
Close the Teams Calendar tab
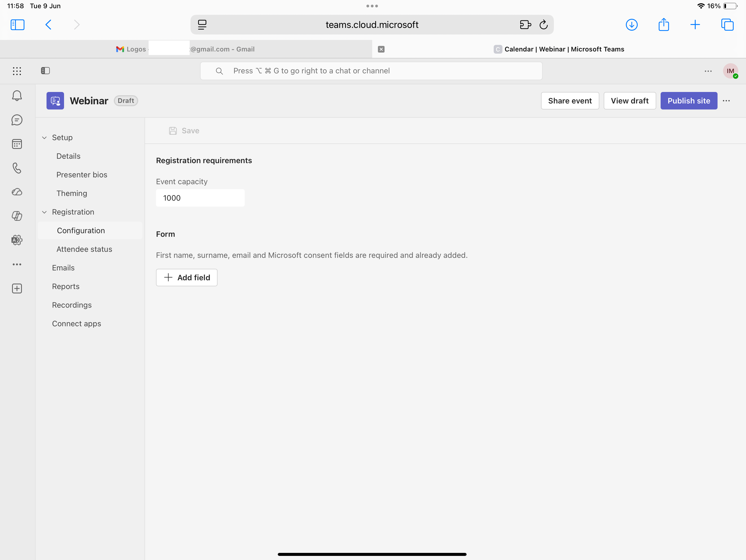pos(381,49)
